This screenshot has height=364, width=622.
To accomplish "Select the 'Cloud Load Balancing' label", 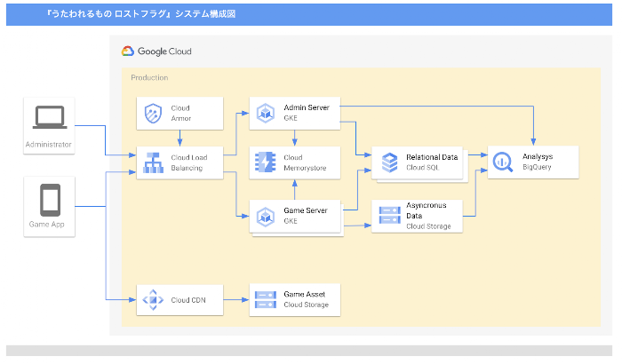I will (x=188, y=162).
